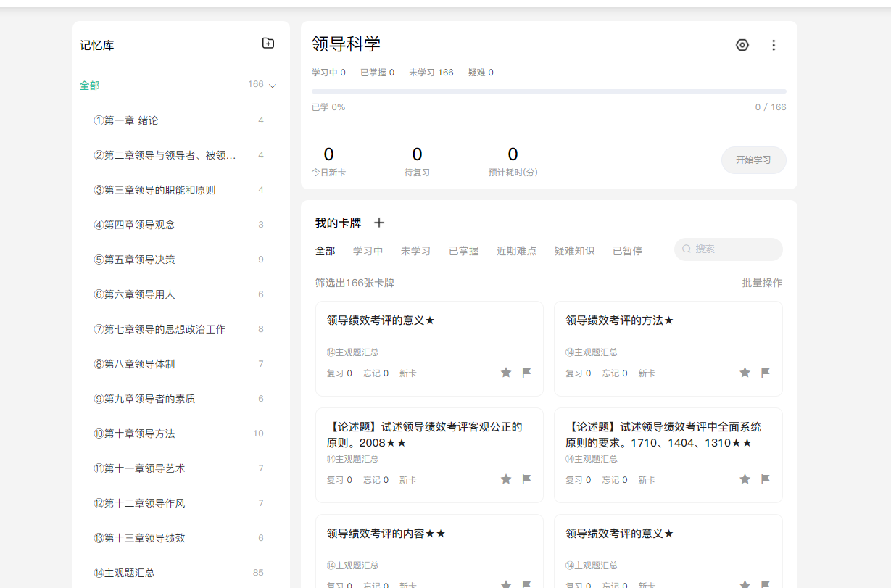The width and height of the screenshot is (891, 588).
Task: Switch to the 已掌握 tab
Action: coord(463,251)
